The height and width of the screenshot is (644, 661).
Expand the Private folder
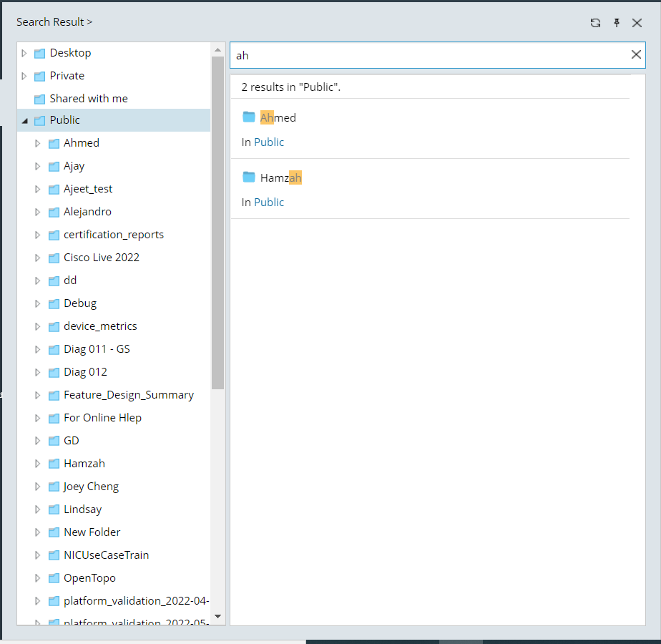23,75
